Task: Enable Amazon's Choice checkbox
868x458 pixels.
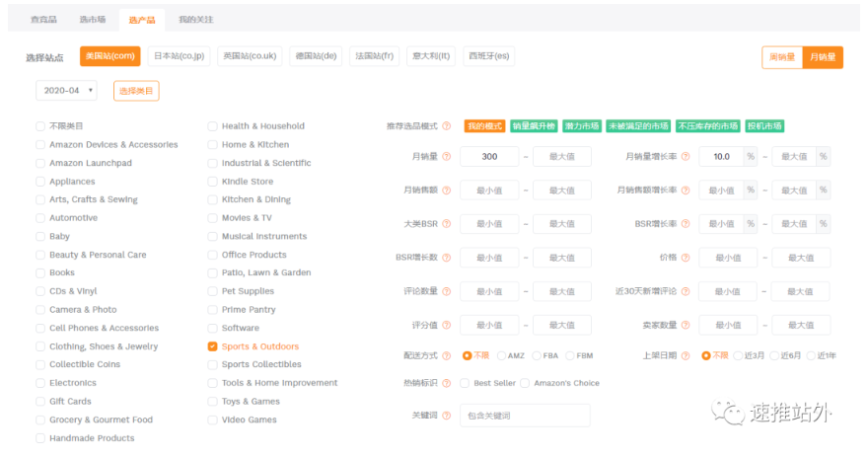Action: click(525, 383)
